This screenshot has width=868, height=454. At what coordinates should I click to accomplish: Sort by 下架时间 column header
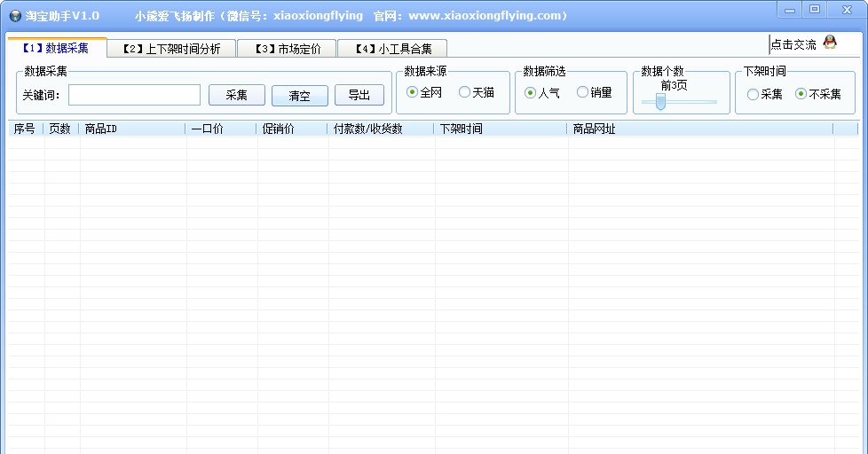click(x=501, y=129)
